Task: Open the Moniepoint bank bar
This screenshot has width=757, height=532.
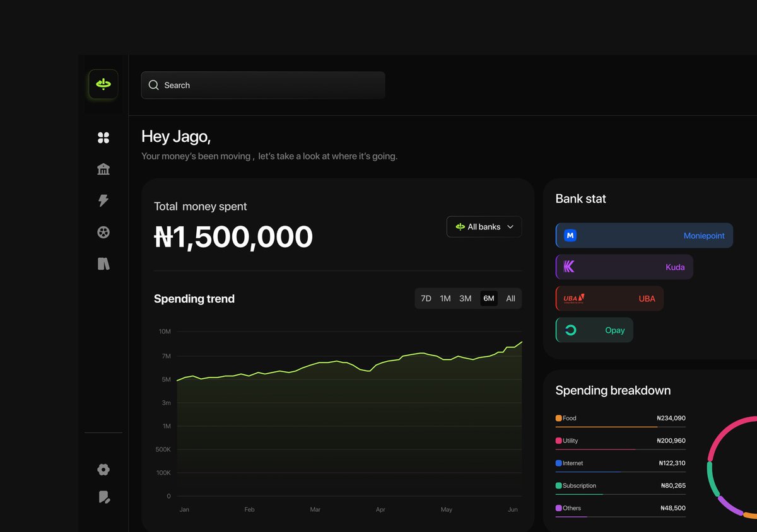Action: pos(644,235)
